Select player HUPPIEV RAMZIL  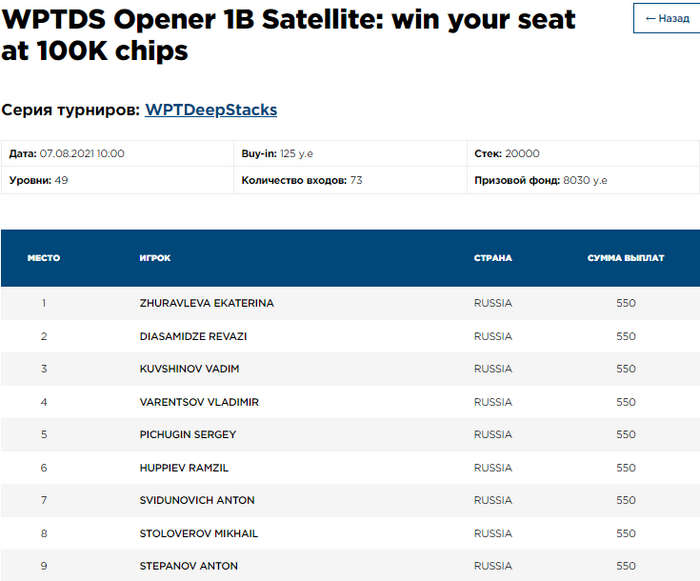pos(185,468)
